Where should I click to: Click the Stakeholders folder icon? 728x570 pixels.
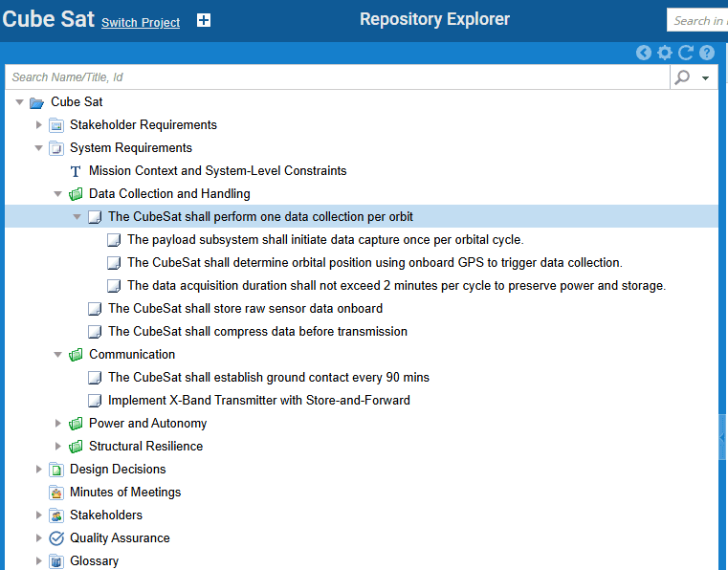pos(56,515)
